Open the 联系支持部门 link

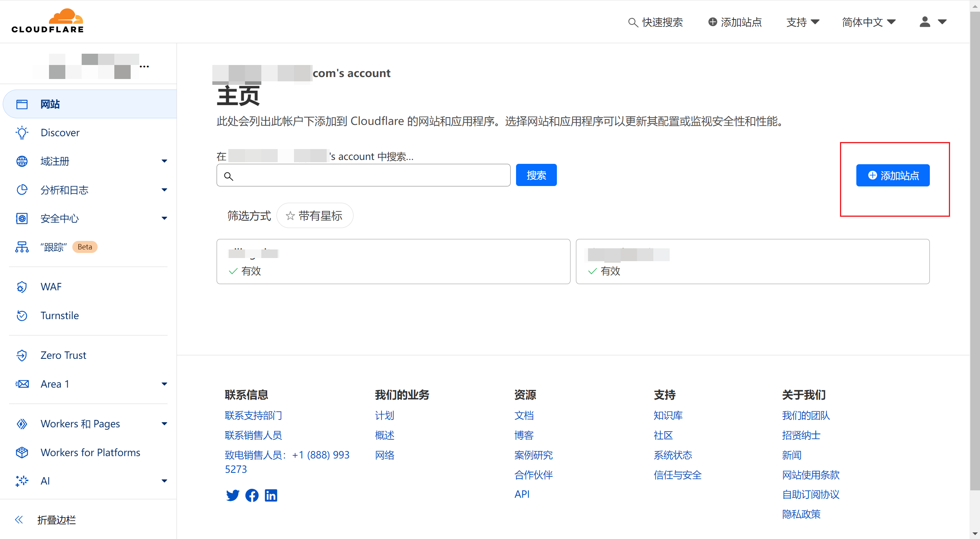(x=253, y=415)
